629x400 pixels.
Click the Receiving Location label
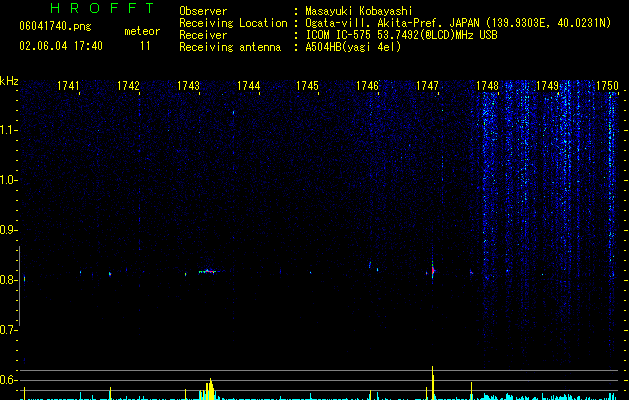click(233, 23)
